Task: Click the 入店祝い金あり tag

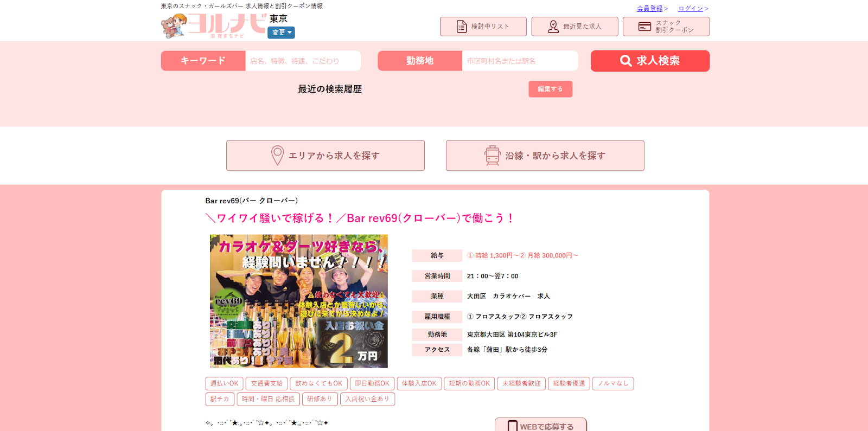Action: coord(367,399)
